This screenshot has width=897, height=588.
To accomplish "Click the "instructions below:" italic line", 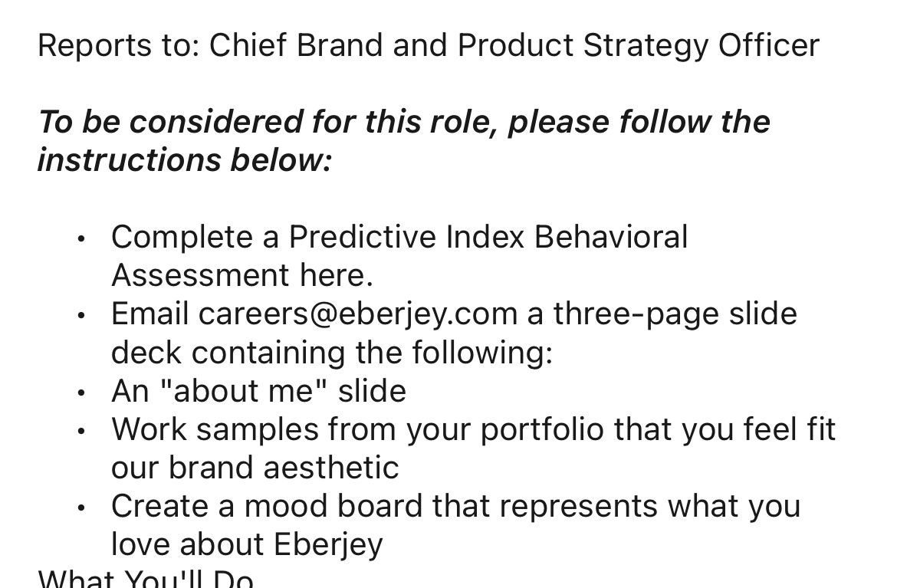I will [x=184, y=159].
